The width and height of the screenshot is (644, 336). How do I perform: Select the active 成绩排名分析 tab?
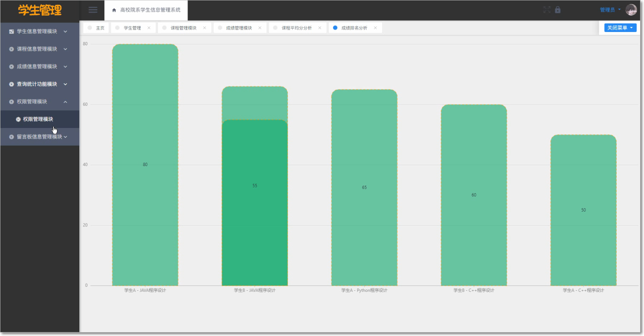tap(354, 28)
